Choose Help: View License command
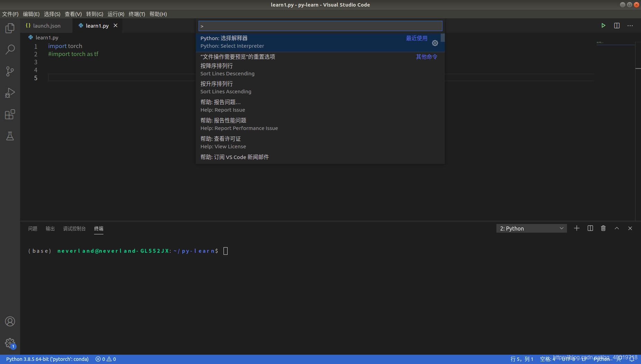 coord(320,142)
